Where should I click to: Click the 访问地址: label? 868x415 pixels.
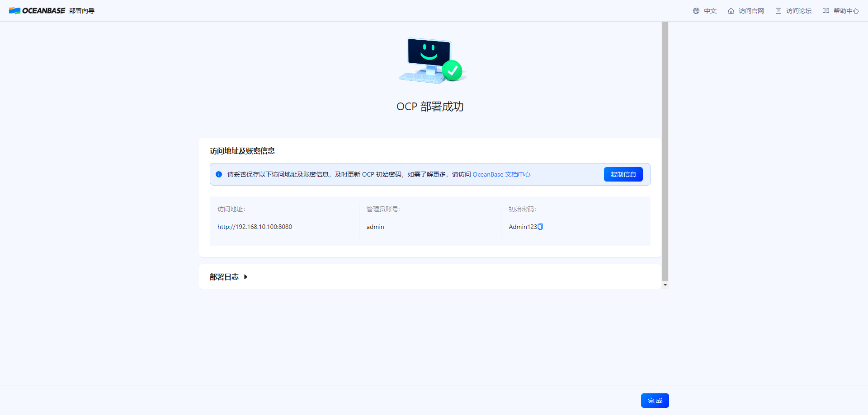(231, 209)
